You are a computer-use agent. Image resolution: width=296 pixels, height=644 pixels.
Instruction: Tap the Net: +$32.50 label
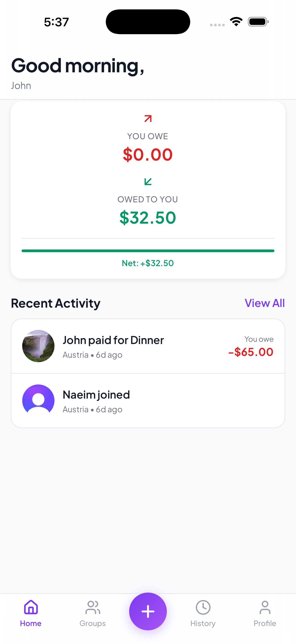pos(148,263)
